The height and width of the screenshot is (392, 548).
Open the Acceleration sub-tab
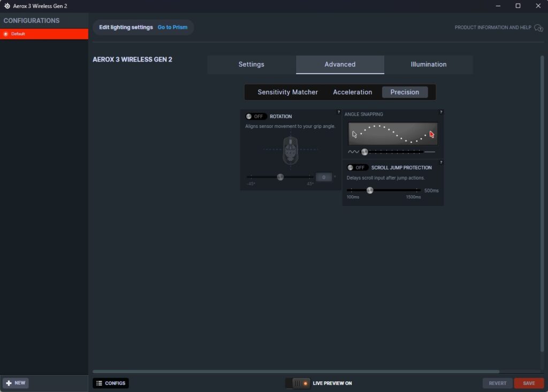click(x=352, y=92)
